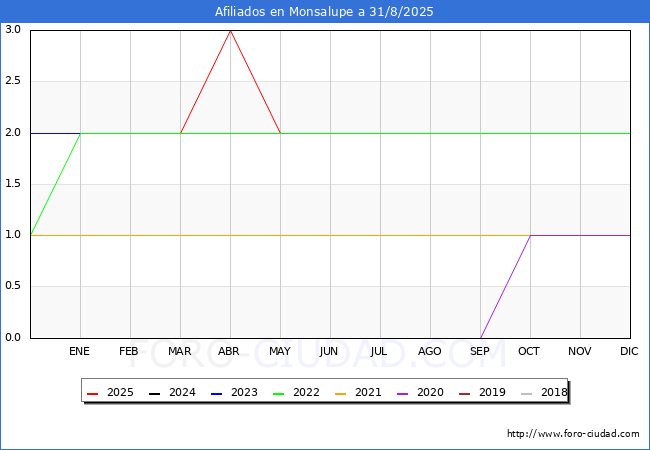Click the AGO month axis label
Viewport: 650px width, 450px height.
pos(430,352)
